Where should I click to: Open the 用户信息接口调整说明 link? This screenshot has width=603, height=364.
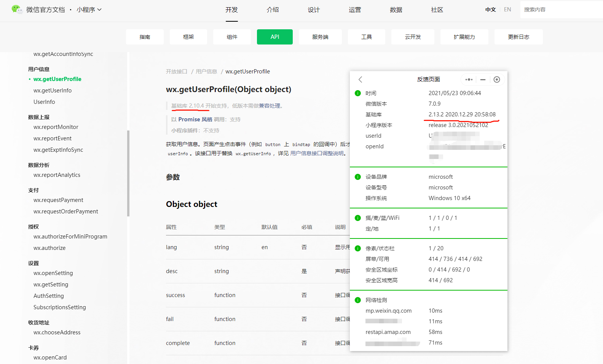coord(317,153)
